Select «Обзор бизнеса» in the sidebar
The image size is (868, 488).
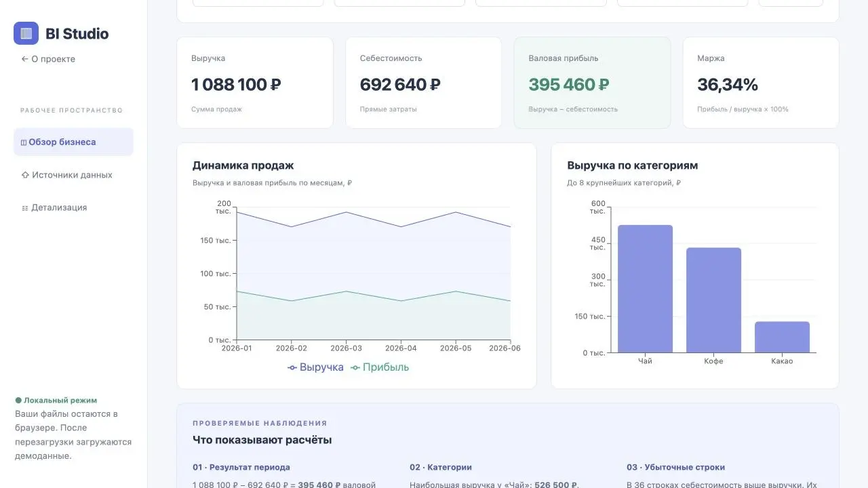coord(73,142)
